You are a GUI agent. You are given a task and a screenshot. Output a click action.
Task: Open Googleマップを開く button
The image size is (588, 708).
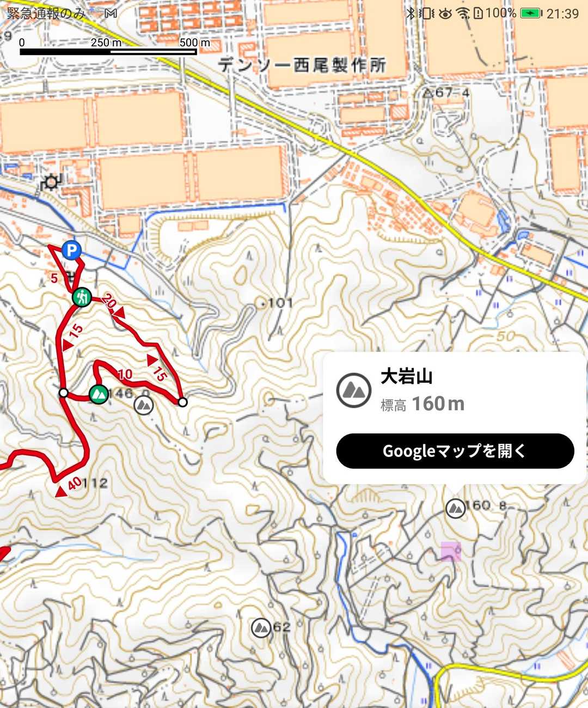455,451
